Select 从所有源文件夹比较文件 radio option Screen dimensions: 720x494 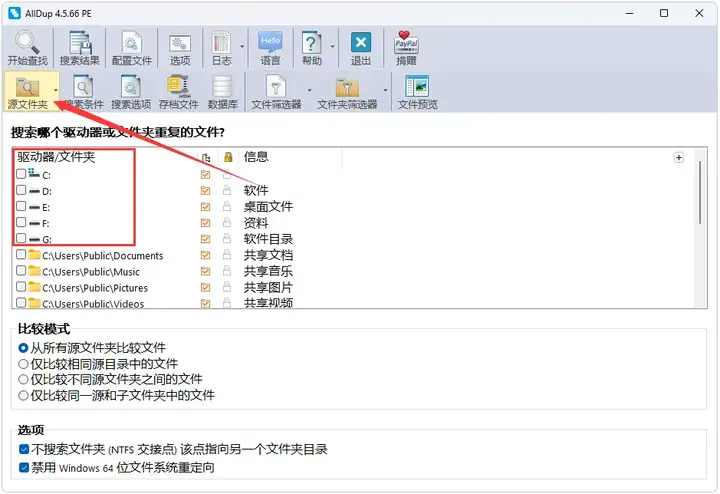point(23,348)
